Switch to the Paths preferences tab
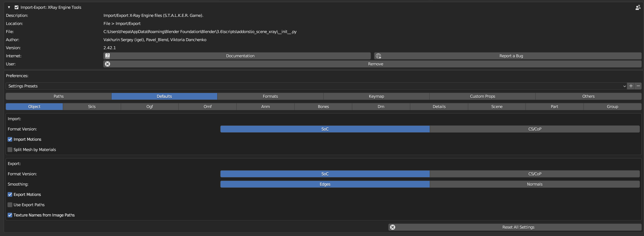 59,96
